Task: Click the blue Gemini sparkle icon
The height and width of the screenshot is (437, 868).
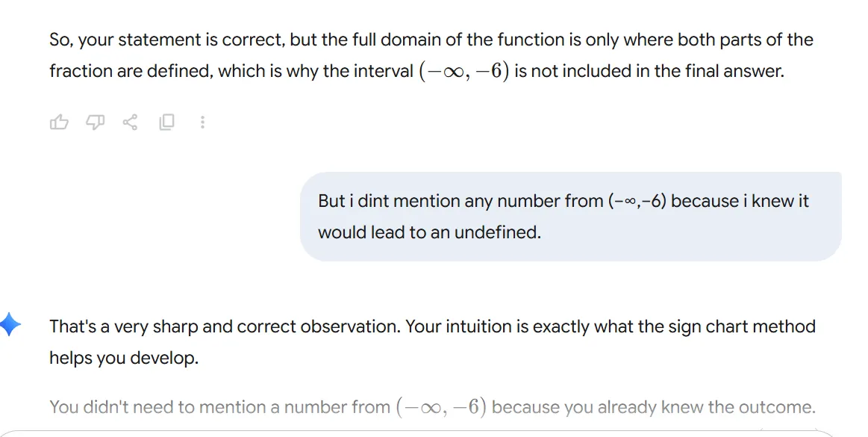Action: click(x=10, y=325)
